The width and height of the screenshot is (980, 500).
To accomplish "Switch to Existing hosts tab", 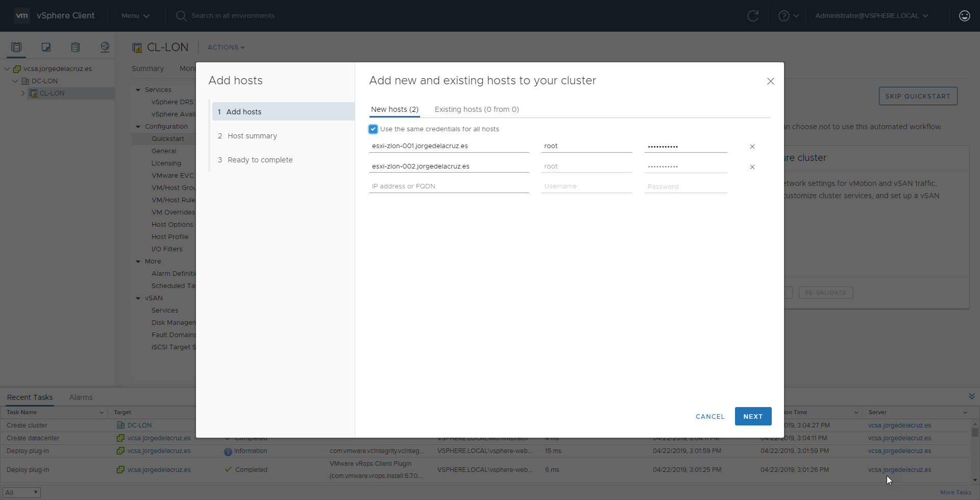I will (x=477, y=109).
